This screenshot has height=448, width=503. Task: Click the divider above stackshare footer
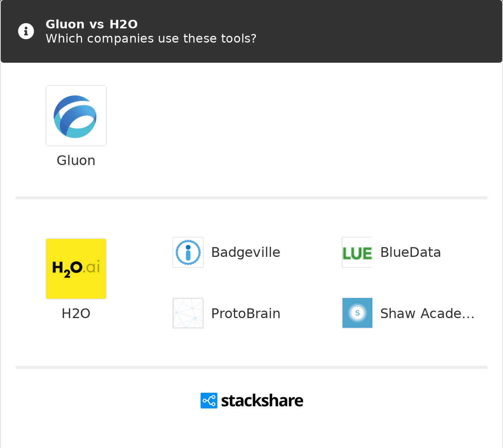pyautogui.click(x=251, y=367)
